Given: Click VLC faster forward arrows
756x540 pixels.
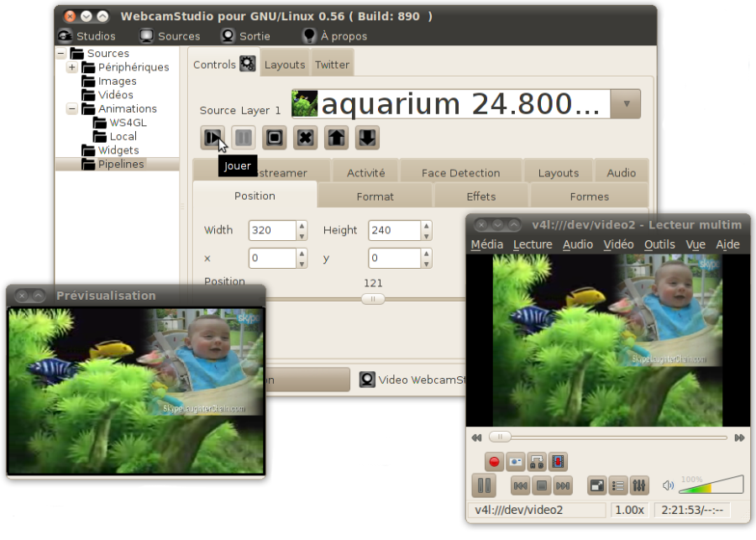Looking at the screenshot, I should point(739,438).
